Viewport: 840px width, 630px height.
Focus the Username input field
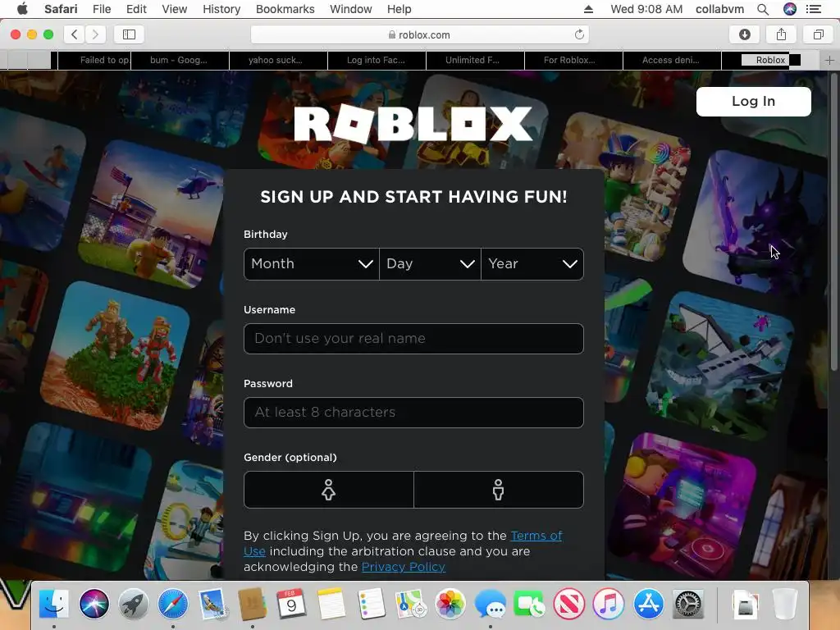413,339
